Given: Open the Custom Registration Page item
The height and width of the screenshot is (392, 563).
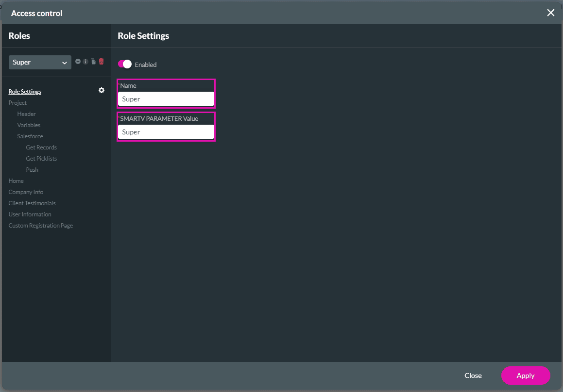Looking at the screenshot, I should (x=41, y=226).
